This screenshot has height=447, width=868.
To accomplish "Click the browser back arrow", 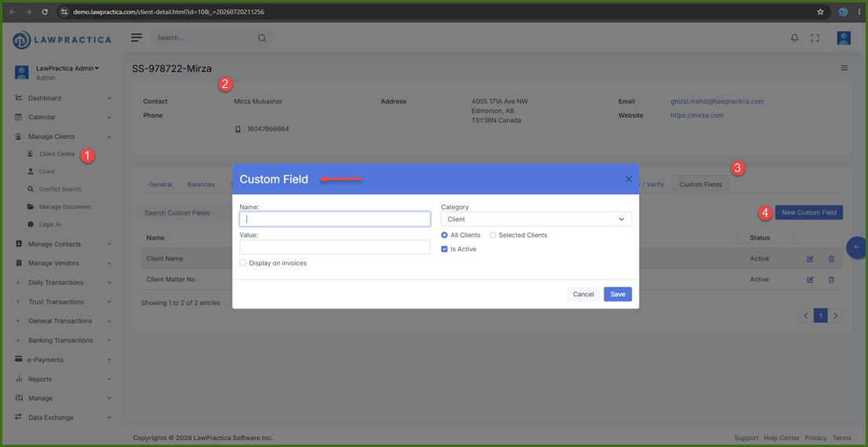I will 13,12.
